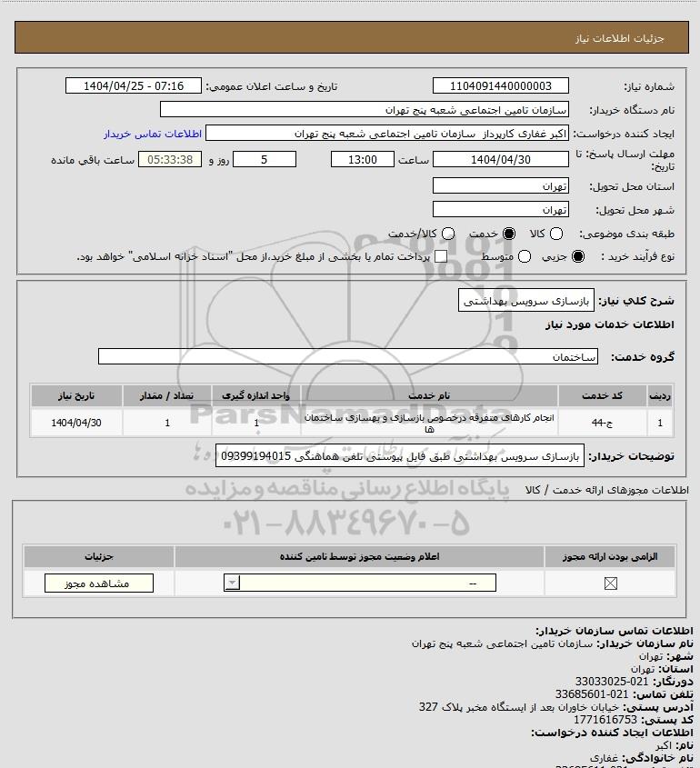The width and height of the screenshot is (700, 768).
Task: Open the license status dropdown arrow
Action: [x=232, y=583]
